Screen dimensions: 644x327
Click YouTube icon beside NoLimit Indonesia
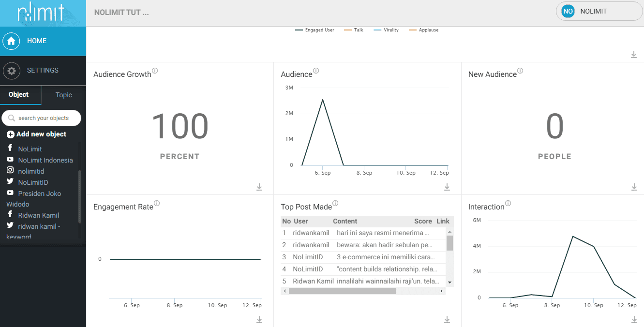[x=10, y=159]
